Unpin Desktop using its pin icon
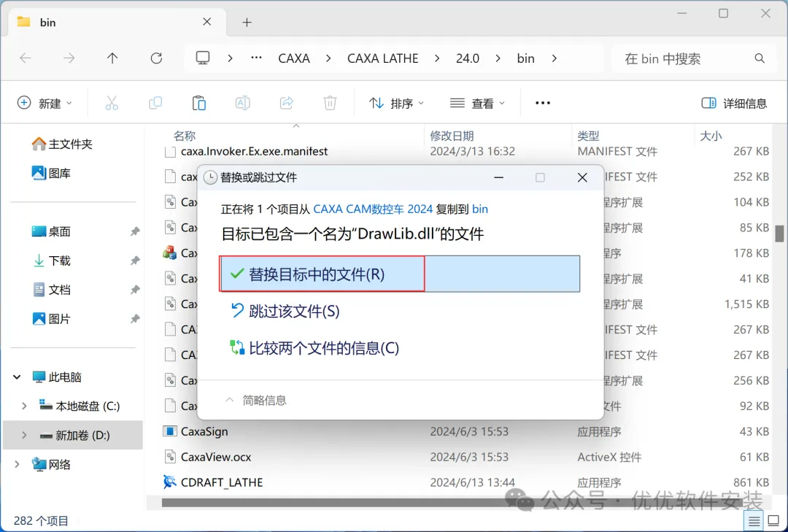 (135, 232)
